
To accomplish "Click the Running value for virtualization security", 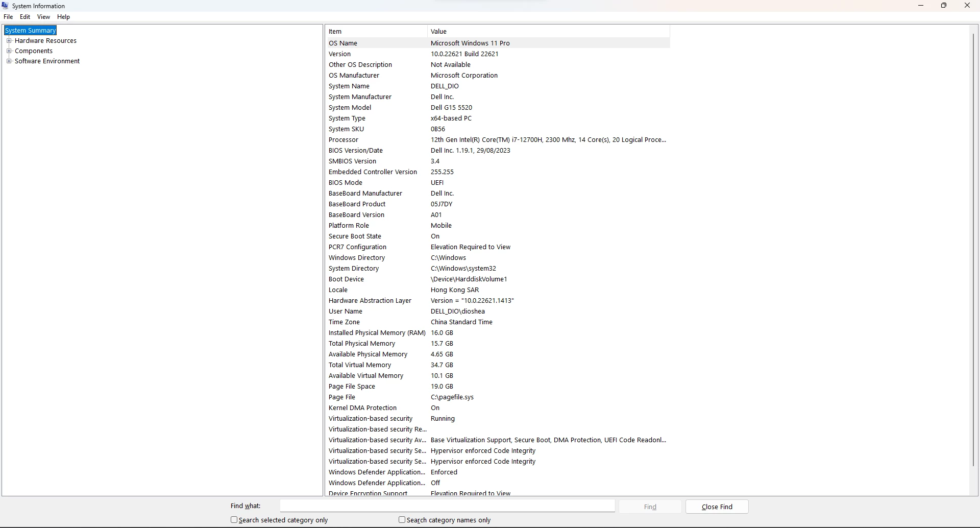I will [x=443, y=419].
